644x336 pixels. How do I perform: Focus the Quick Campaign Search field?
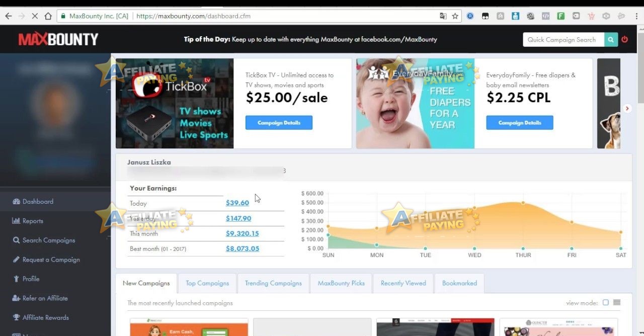(x=563, y=40)
